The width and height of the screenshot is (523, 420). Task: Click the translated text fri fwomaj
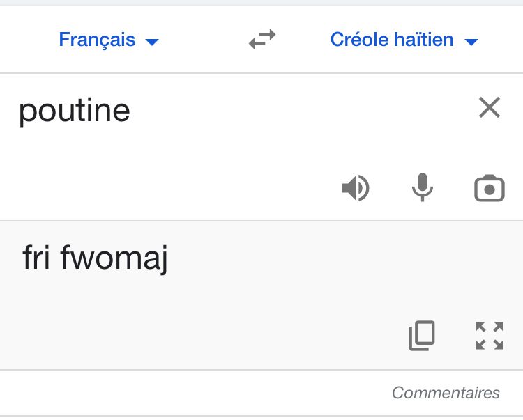96,259
